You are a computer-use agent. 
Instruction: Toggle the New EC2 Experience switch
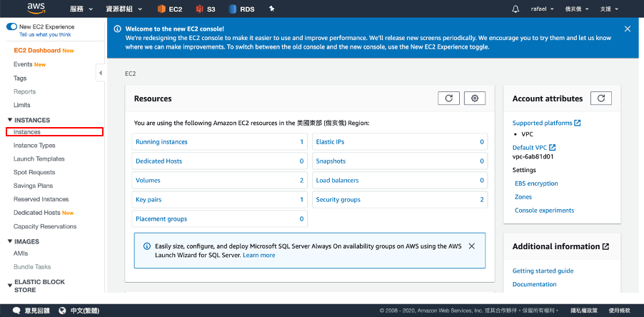11,26
